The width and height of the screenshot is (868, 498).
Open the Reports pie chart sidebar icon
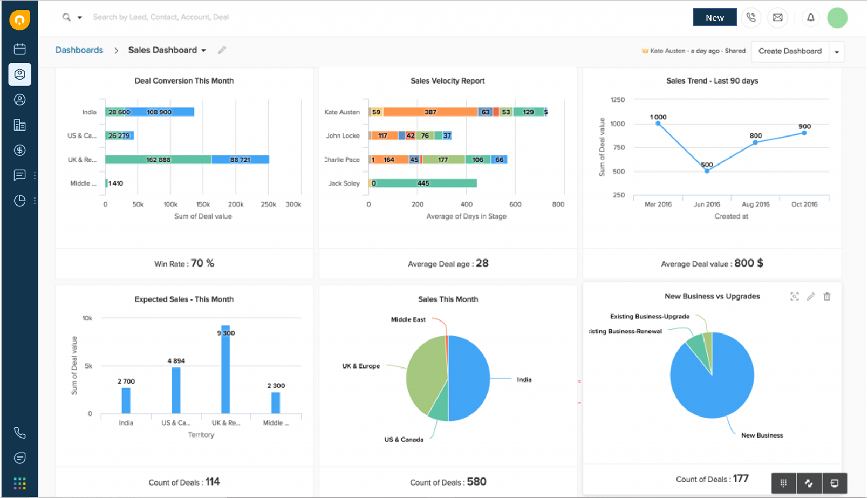tap(19, 200)
